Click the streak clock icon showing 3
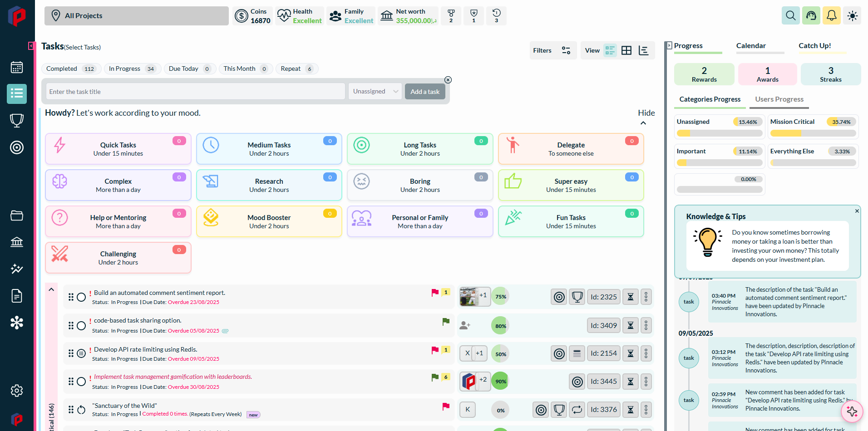The image size is (868, 431). tap(496, 16)
